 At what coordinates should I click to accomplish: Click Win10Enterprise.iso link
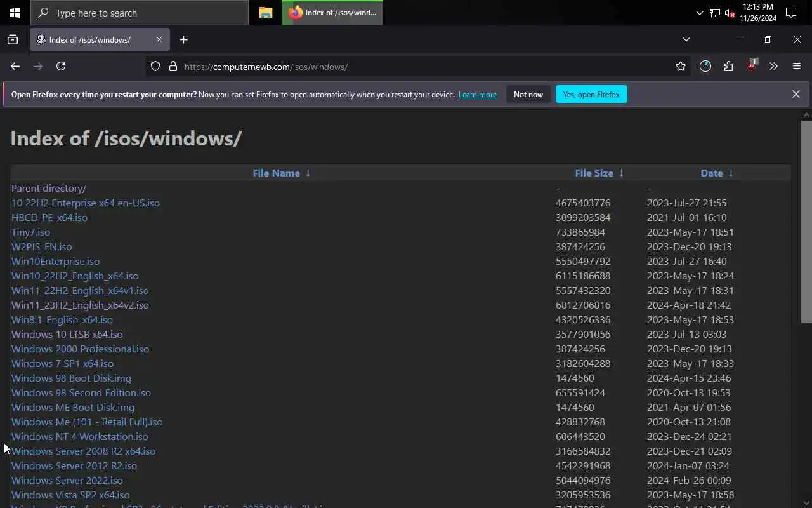55,261
